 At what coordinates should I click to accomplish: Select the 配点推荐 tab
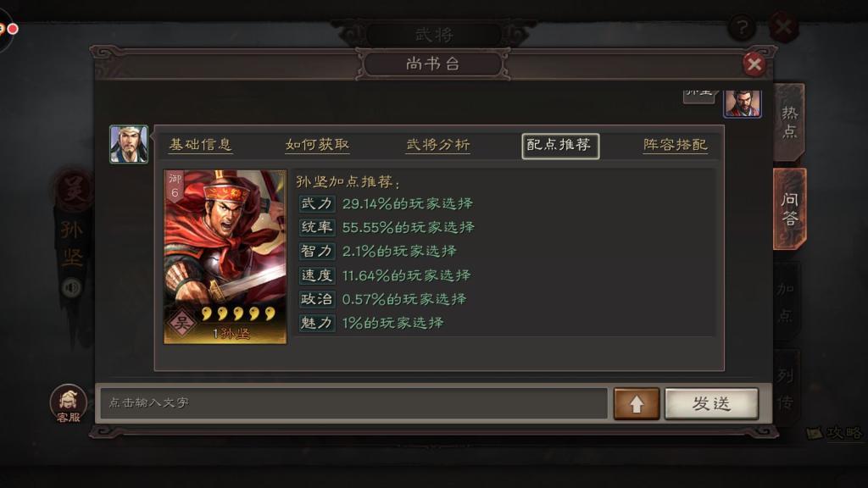560,146
